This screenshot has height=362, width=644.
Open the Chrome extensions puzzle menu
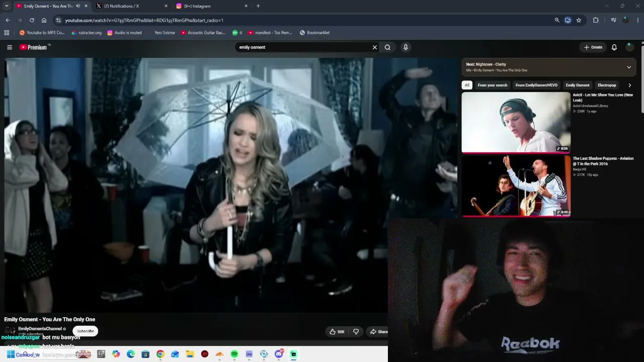coord(596,20)
